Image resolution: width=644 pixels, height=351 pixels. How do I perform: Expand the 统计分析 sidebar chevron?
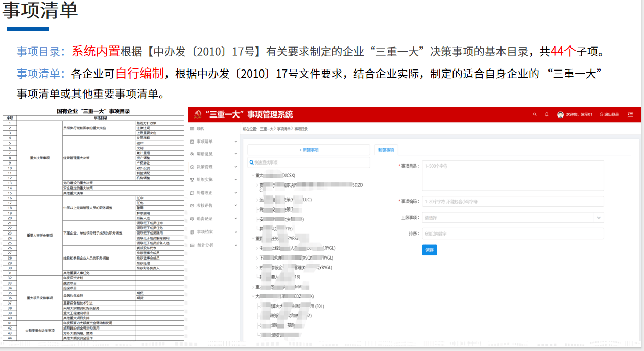pyautogui.click(x=235, y=245)
